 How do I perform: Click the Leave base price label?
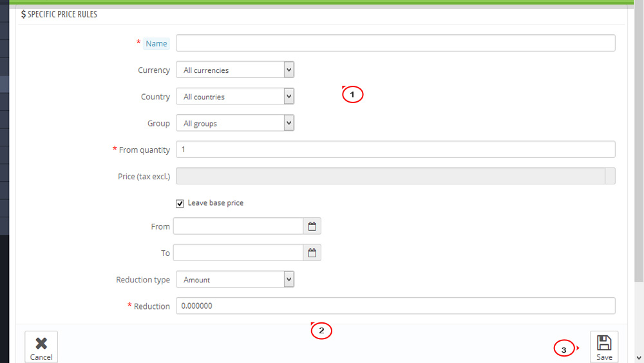pyautogui.click(x=215, y=202)
